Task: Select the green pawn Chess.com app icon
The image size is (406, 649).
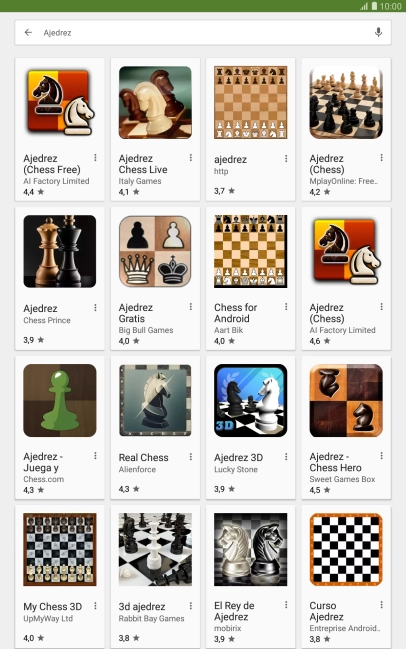Action: click(60, 400)
